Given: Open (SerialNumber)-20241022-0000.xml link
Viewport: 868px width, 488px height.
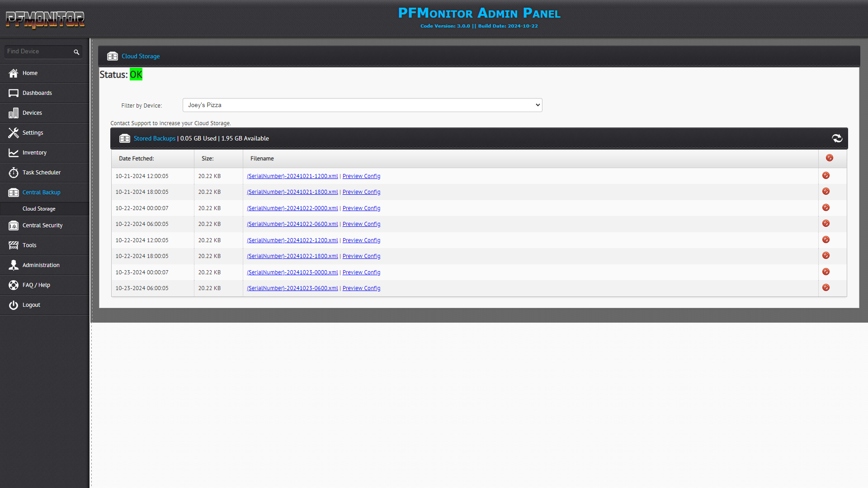Looking at the screenshot, I should pos(292,208).
